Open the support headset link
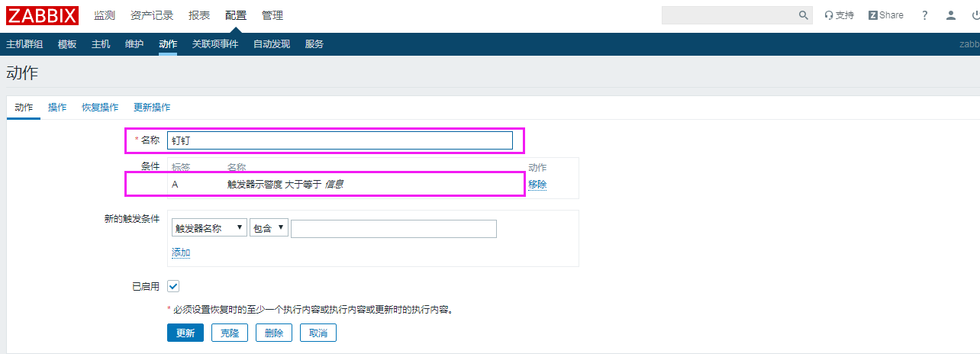This screenshot has width=980, height=354. [840, 15]
